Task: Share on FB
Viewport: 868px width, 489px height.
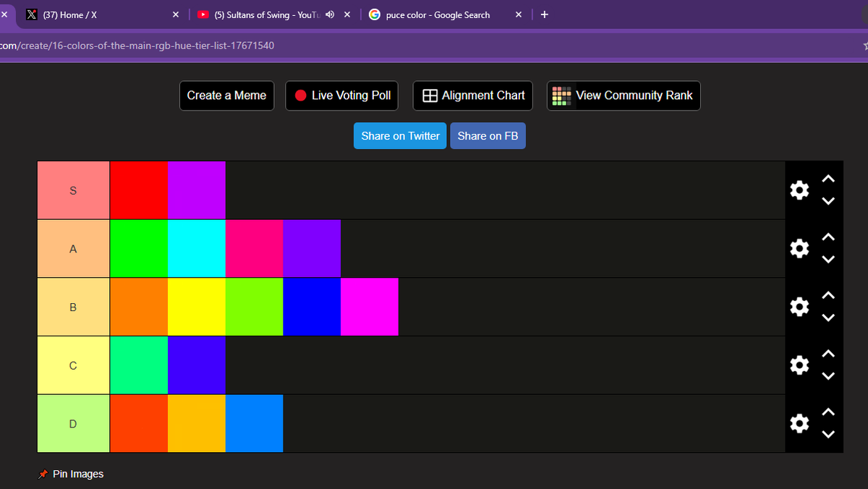Action: [488, 136]
